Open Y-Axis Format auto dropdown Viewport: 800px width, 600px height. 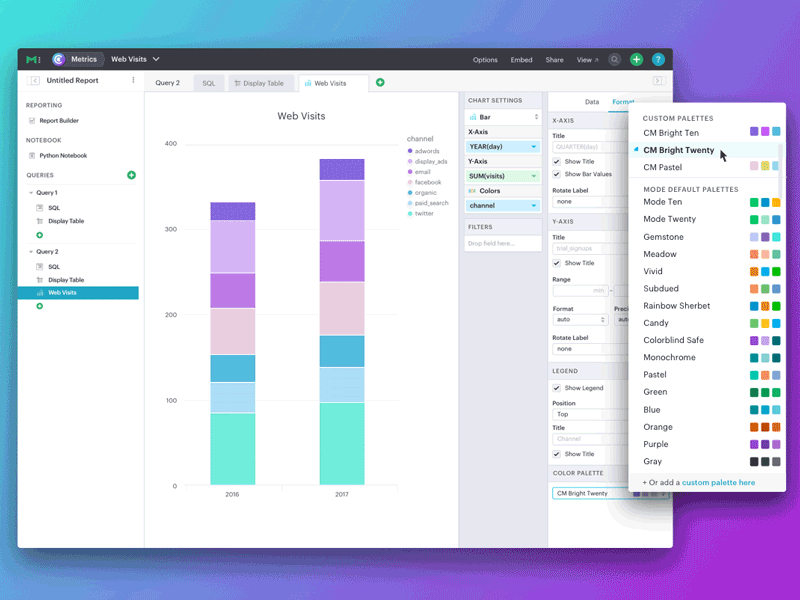580,320
